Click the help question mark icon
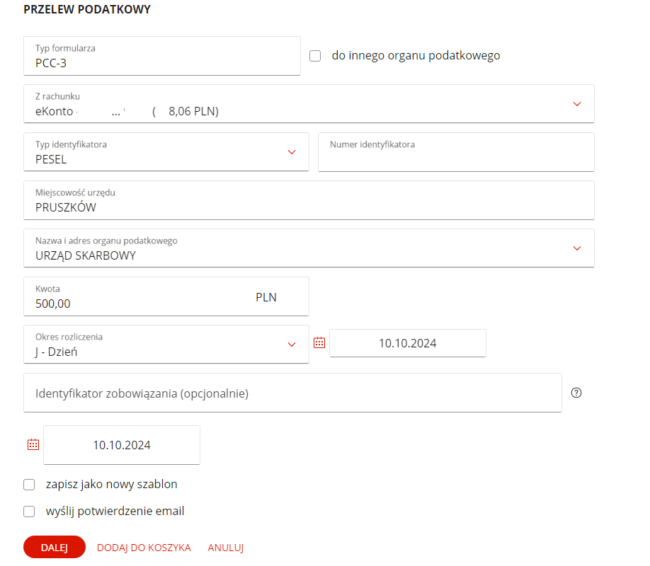 click(x=576, y=393)
